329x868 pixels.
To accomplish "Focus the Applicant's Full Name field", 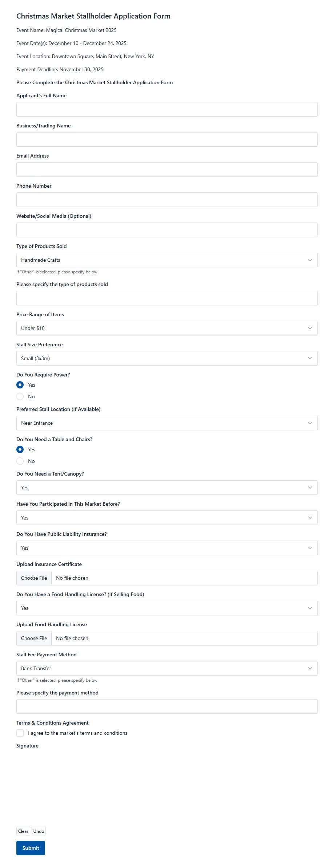I will 167,109.
